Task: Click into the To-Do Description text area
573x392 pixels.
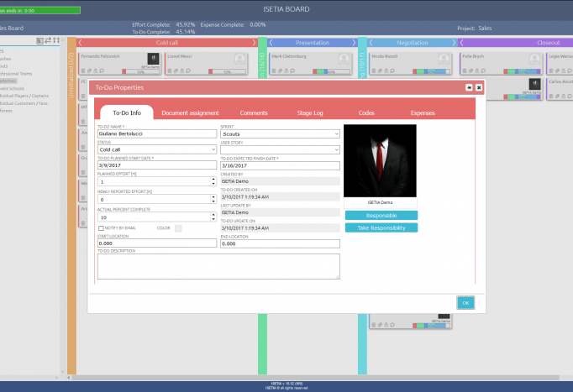Action: 218,266
